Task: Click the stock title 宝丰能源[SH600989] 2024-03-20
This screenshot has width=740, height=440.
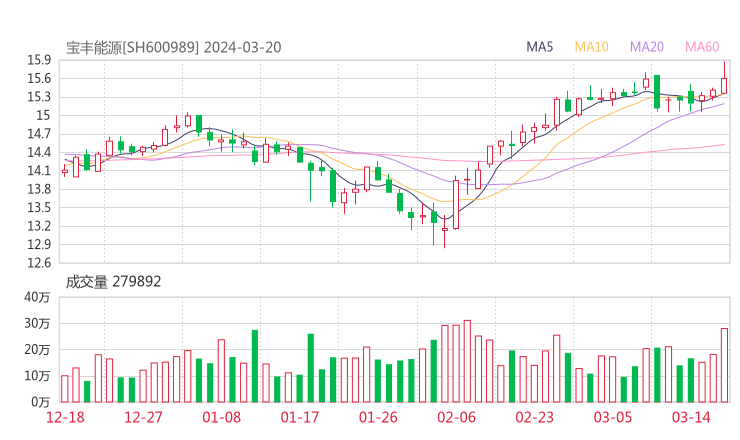Action: click(x=173, y=48)
